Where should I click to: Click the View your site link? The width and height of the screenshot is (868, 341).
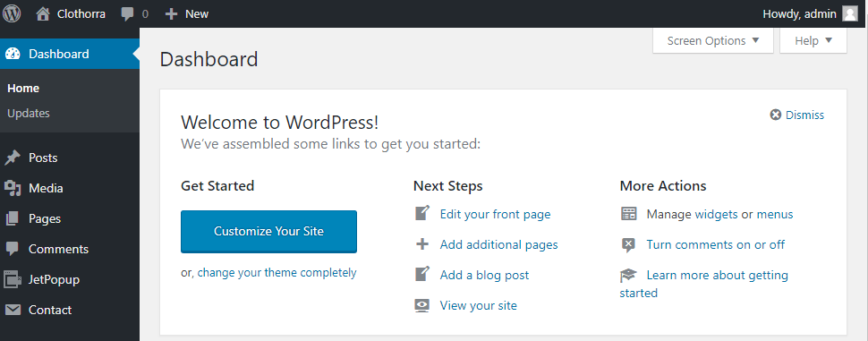pos(478,305)
